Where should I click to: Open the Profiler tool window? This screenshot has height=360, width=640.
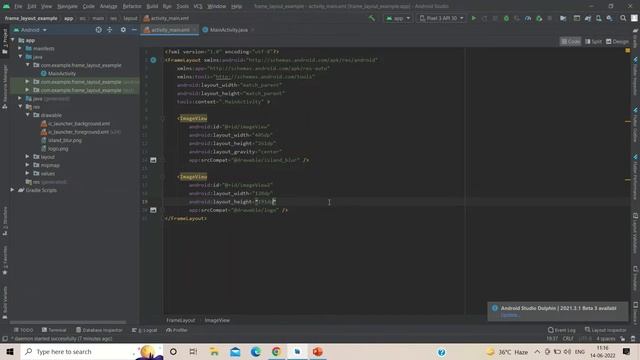pyautogui.click(x=177, y=330)
